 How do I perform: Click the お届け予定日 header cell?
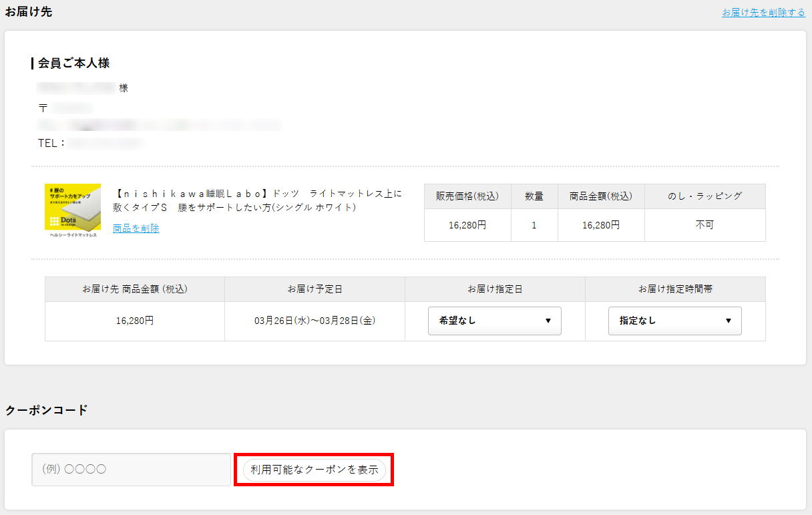click(x=315, y=289)
